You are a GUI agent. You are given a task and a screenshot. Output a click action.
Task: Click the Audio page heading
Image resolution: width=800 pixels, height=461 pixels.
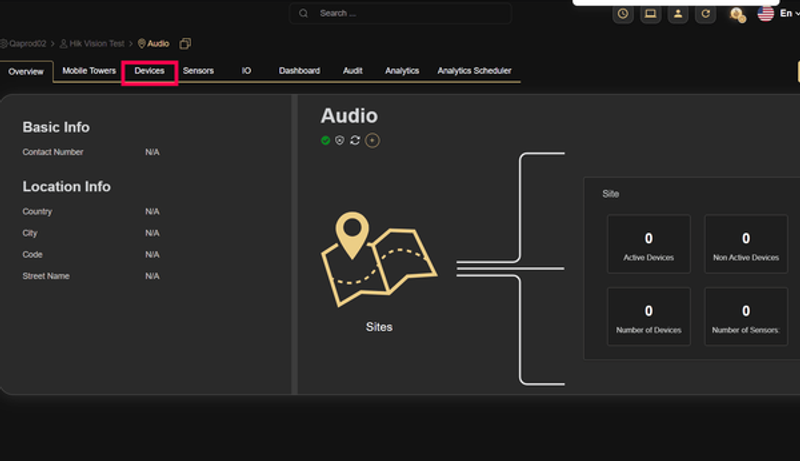pos(349,116)
